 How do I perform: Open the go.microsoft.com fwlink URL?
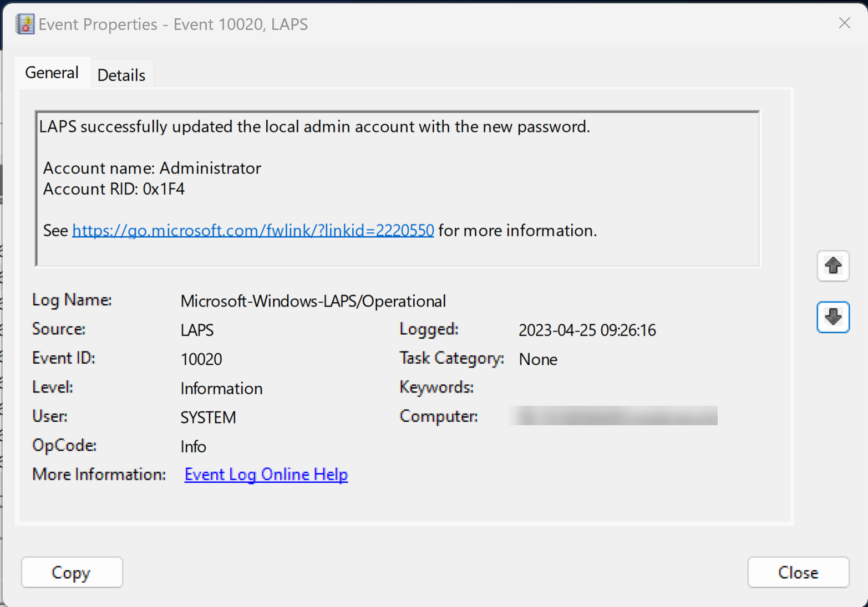tap(253, 230)
